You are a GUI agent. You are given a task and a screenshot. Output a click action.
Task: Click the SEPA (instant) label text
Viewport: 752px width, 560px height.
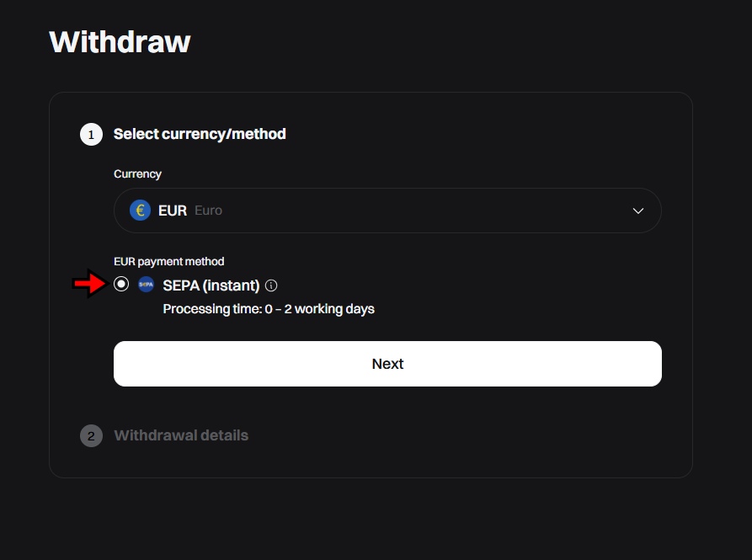(211, 285)
